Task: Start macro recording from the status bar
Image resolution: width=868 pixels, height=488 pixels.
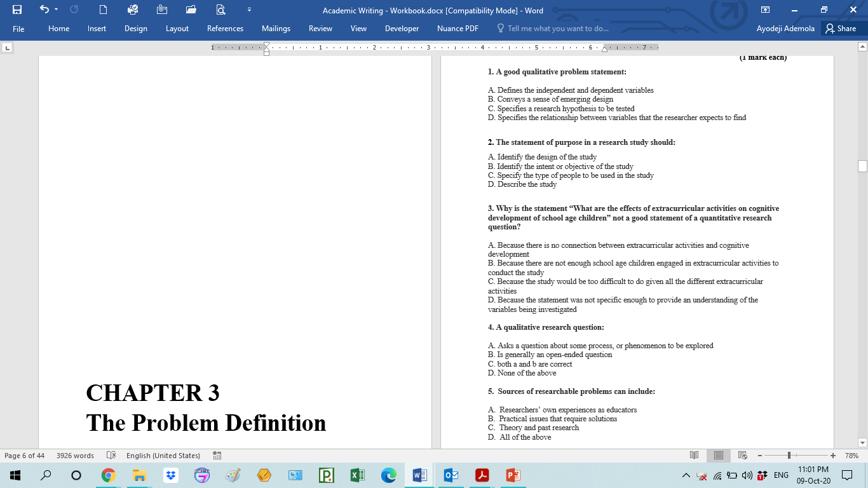Action: point(215,456)
